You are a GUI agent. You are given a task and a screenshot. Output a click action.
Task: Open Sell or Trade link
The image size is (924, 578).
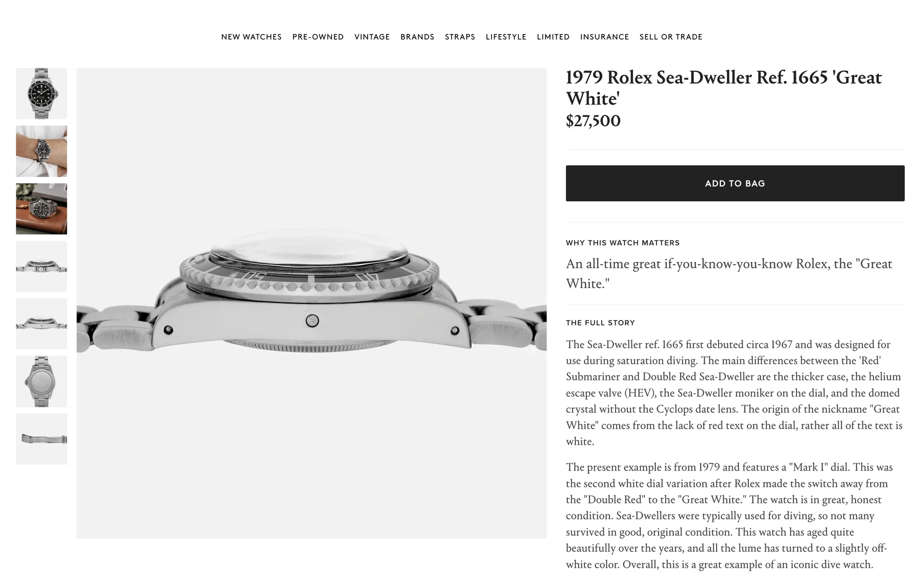coord(671,37)
